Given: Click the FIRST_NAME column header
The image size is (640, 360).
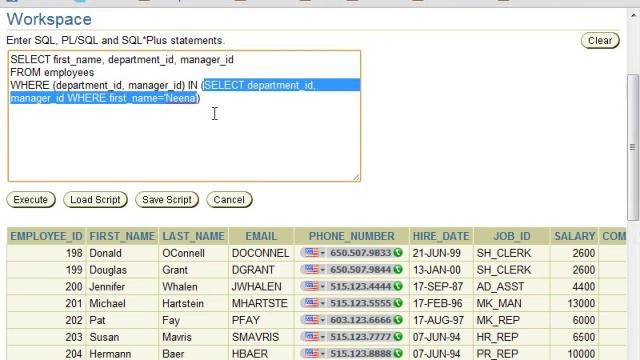Looking at the screenshot, I should [122, 236].
